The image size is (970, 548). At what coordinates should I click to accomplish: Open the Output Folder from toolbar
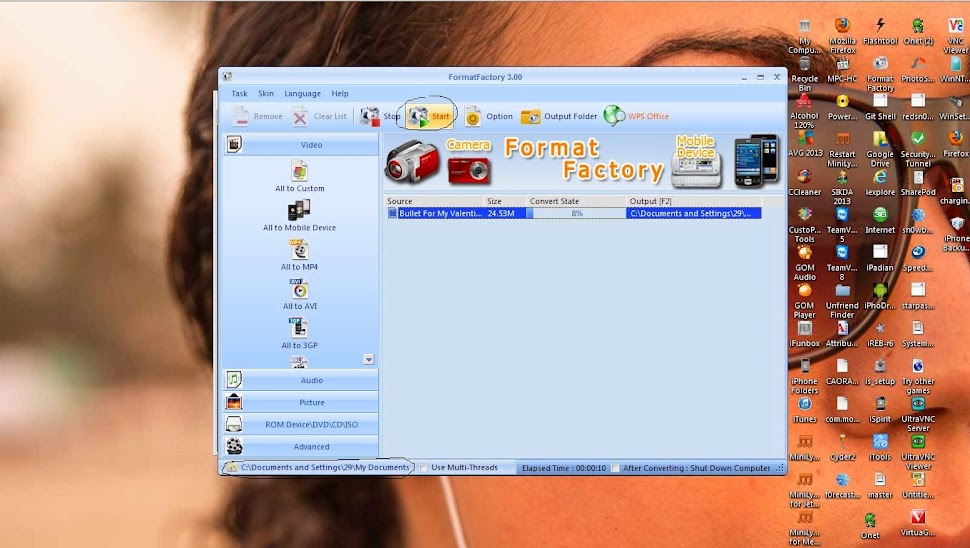pos(559,116)
